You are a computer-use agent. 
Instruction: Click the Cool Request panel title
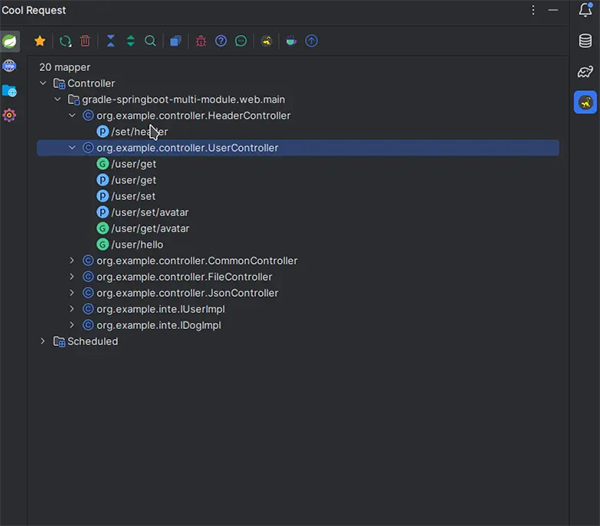[x=34, y=10]
